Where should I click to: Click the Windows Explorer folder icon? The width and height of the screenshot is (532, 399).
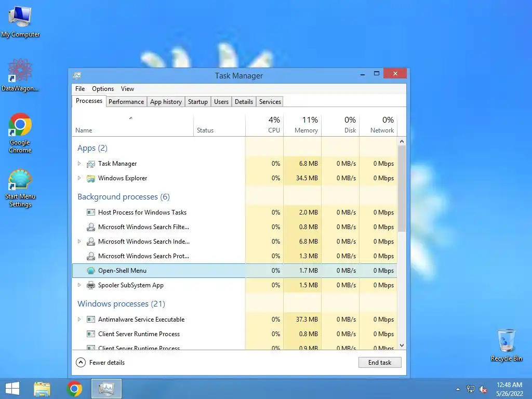pyautogui.click(x=90, y=179)
